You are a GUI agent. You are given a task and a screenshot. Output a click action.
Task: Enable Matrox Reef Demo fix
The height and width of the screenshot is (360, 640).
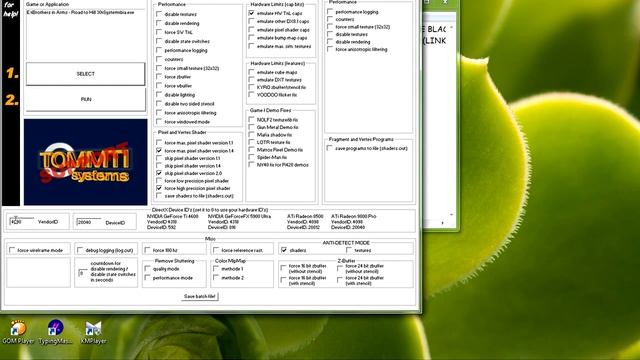[251, 150]
